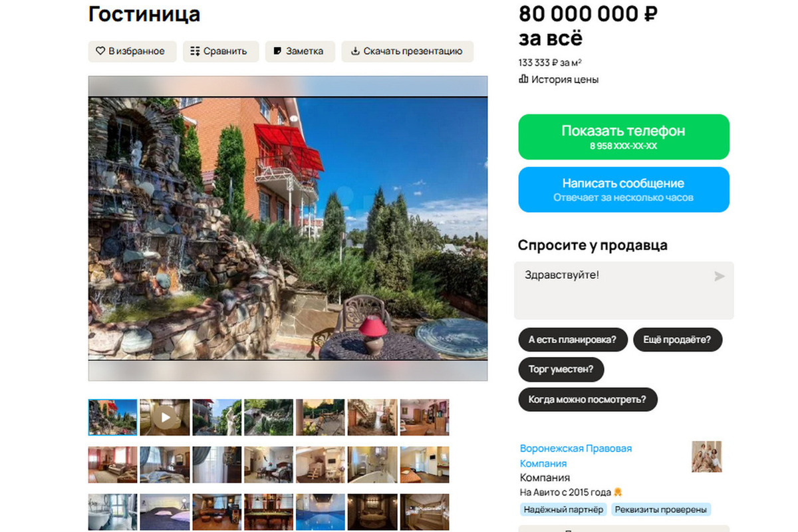Image resolution: width=798 pixels, height=532 pixels.
Task: Click the Сравнить compare icon
Action: point(195,51)
